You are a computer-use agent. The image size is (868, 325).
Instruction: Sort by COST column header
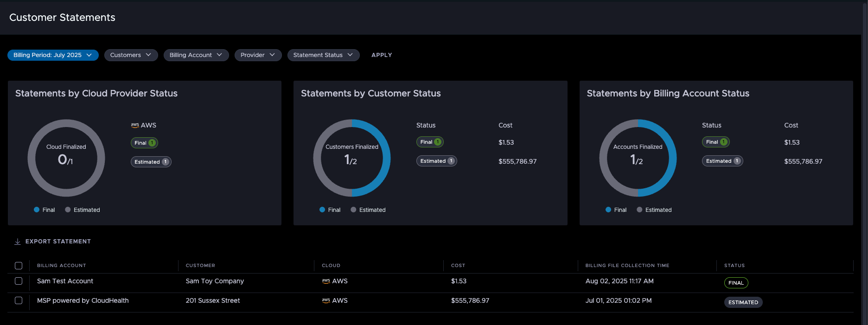click(x=458, y=266)
